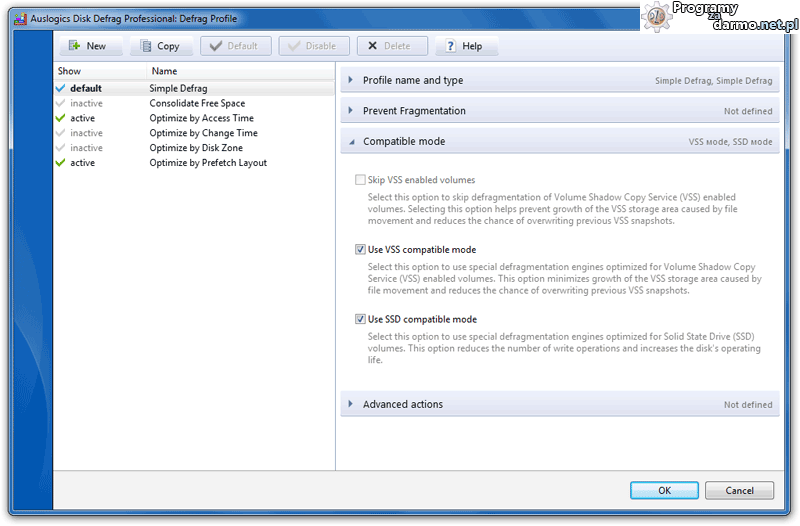Select the Optimize by Disk Zone profile

(x=196, y=148)
